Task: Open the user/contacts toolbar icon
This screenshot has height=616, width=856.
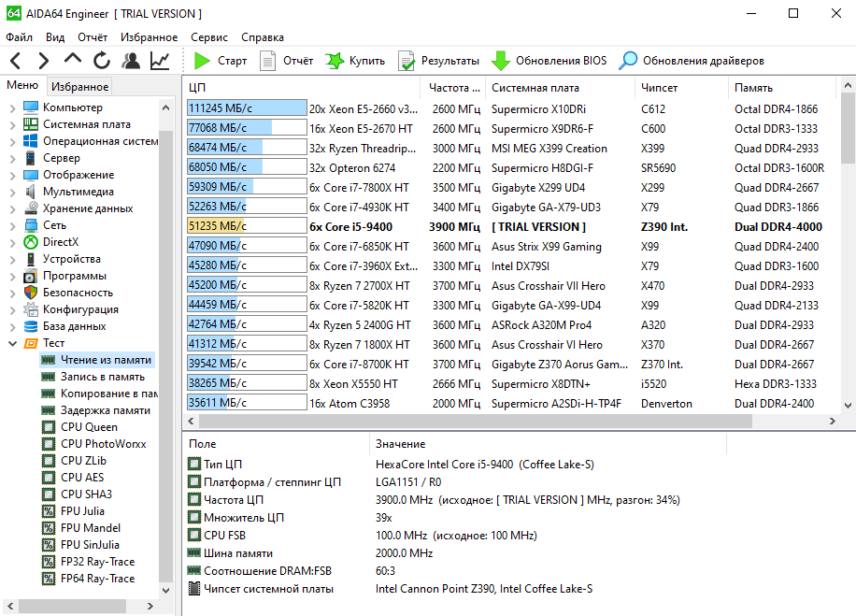Action: (x=131, y=61)
